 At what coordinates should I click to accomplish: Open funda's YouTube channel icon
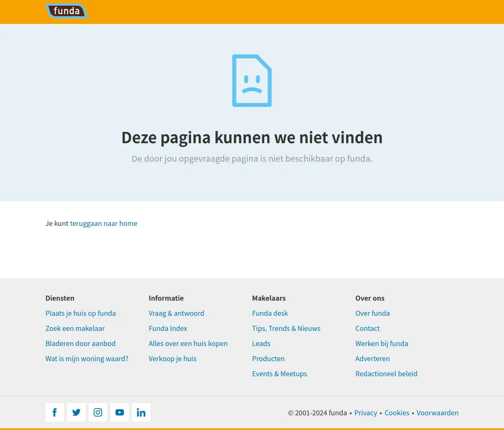[x=120, y=412]
